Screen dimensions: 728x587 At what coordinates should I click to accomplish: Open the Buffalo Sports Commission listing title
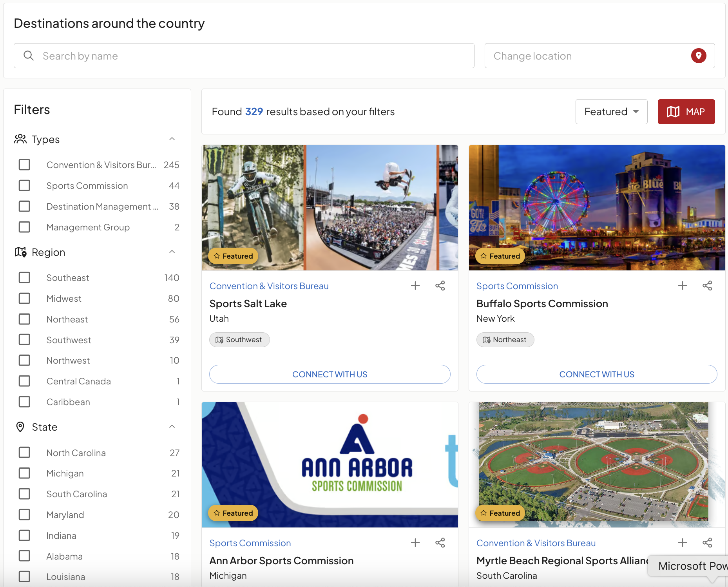(x=542, y=304)
